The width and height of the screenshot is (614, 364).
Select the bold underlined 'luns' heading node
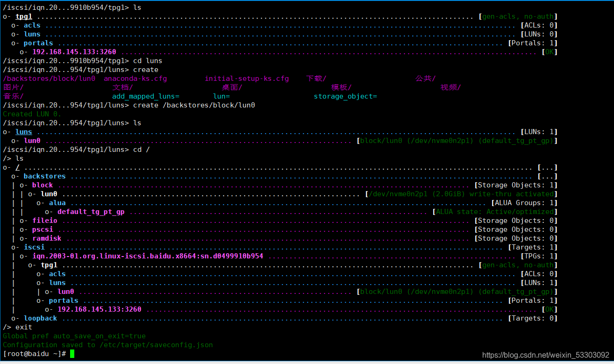tap(24, 132)
